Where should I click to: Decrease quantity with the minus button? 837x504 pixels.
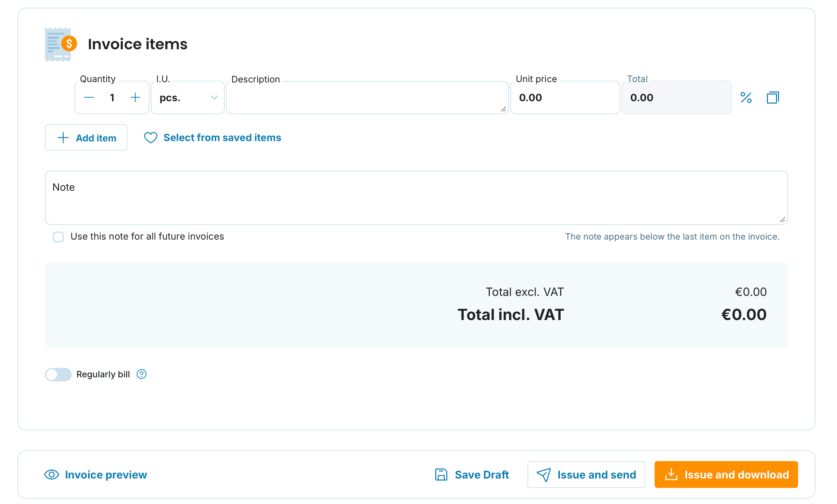(x=89, y=98)
